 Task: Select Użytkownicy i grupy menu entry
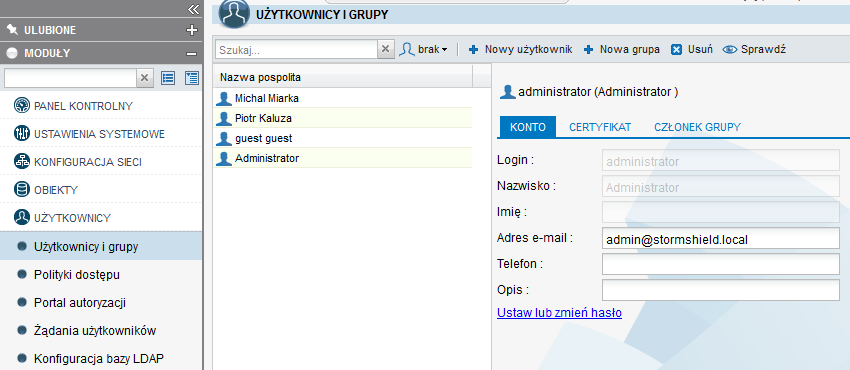point(101,246)
